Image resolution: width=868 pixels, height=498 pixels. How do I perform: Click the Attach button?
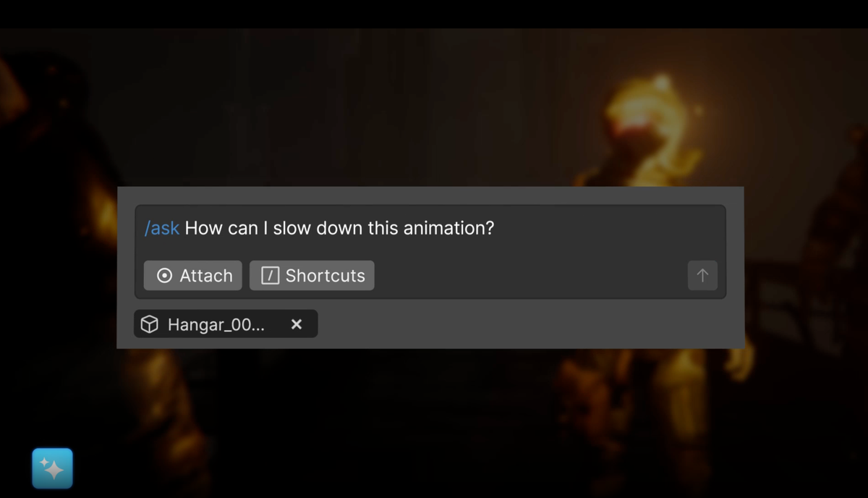pyautogui.click(x=193, y=276)
